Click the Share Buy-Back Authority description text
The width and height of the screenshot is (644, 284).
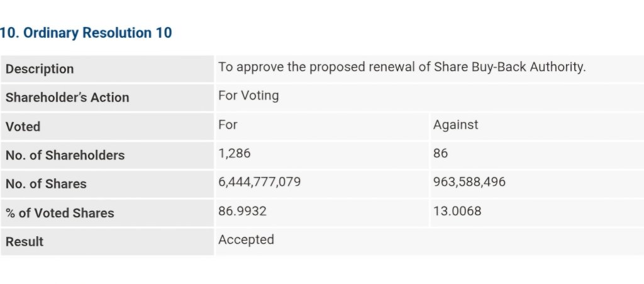[x=402, y=67]
